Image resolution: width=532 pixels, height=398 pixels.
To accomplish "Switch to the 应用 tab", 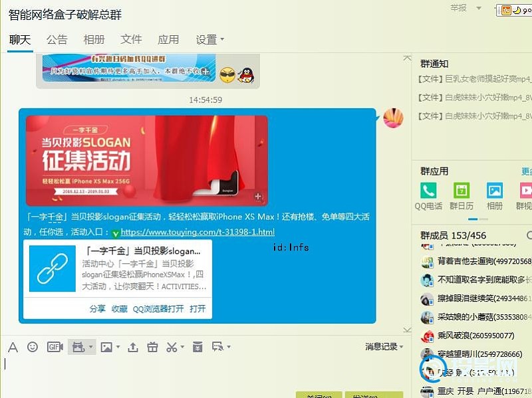I will pos(168,40).
